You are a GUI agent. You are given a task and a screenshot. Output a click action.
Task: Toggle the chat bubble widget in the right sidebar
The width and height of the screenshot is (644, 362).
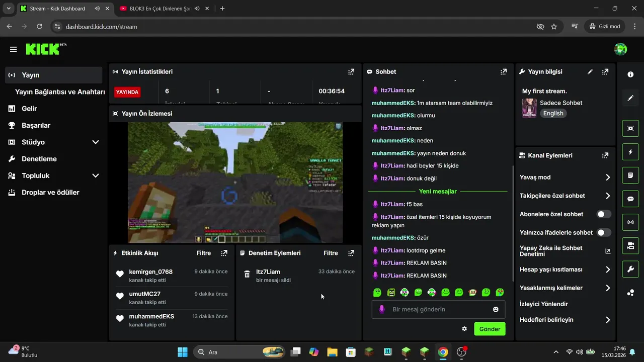pyautogui.click(x=630, y=199)
